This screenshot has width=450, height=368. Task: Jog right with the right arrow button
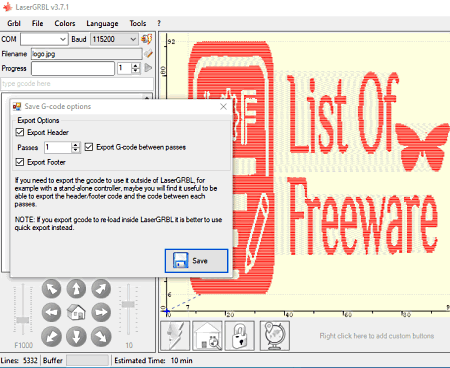[101, 313]
